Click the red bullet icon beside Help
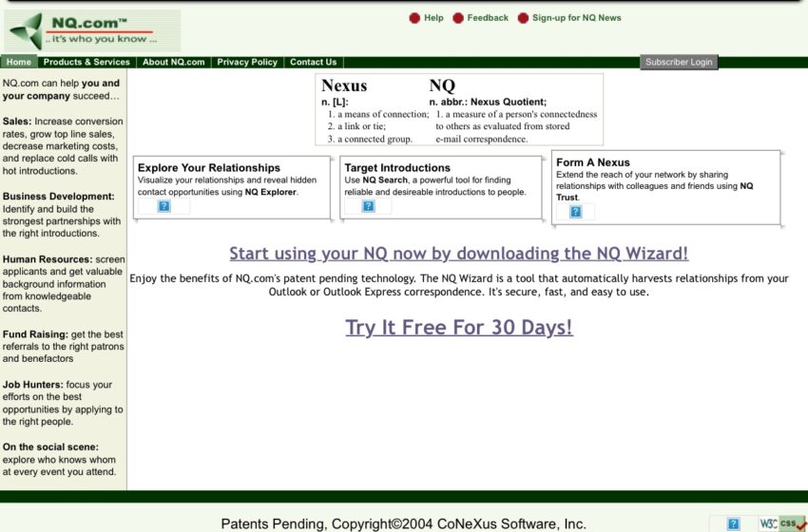This screenshot has height=532, width=808. pos(414,18)
